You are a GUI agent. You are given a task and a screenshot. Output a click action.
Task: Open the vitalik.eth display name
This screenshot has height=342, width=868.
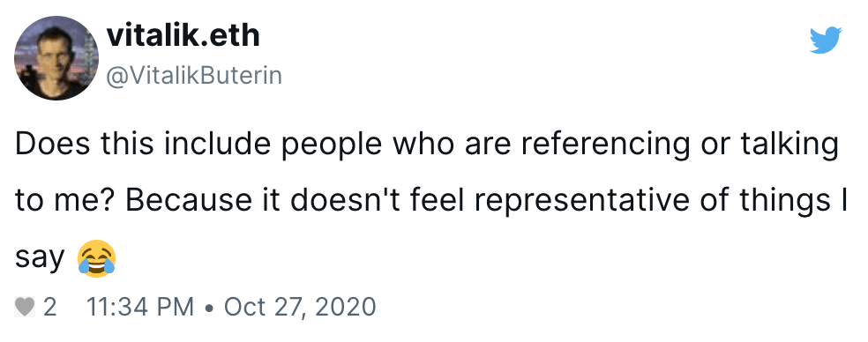(183, 35)
